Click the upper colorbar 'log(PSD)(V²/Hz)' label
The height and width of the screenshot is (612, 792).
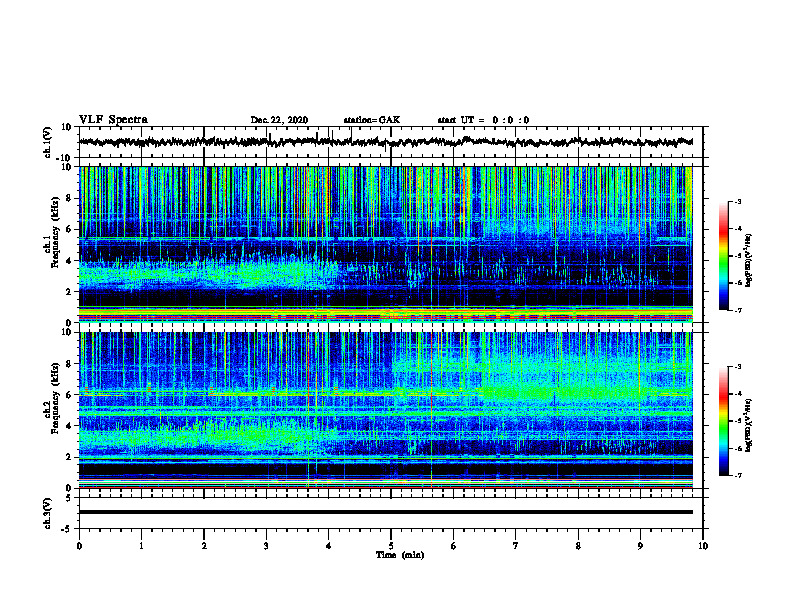tap(748, 260)
